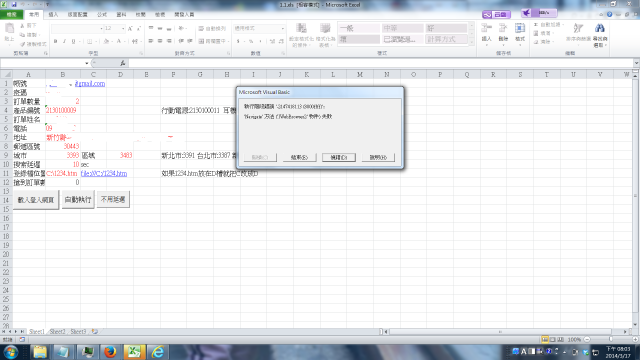640x360 pixels.
Task: Toggle Underline formatting
Action: 73,41
